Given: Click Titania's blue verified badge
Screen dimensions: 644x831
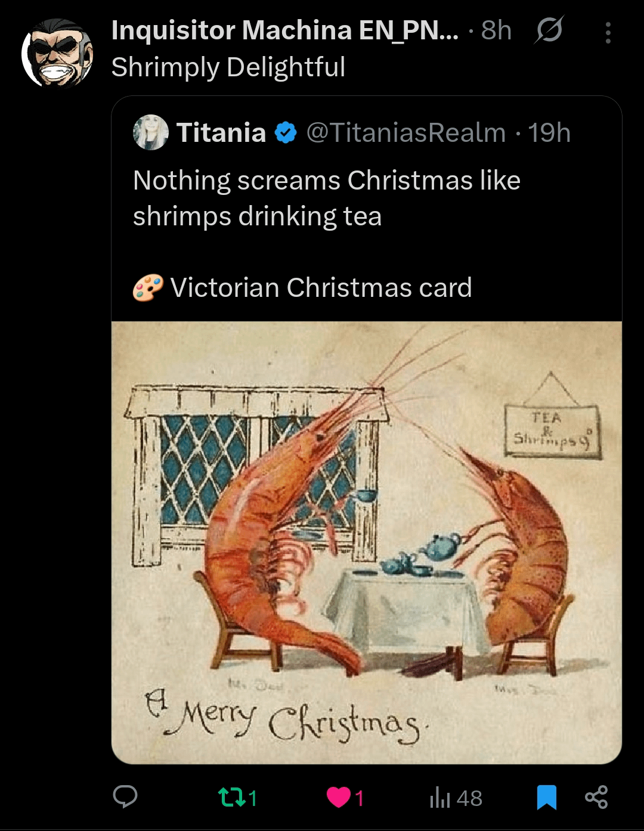Looking at the screenshot, I should click(286, 132).
